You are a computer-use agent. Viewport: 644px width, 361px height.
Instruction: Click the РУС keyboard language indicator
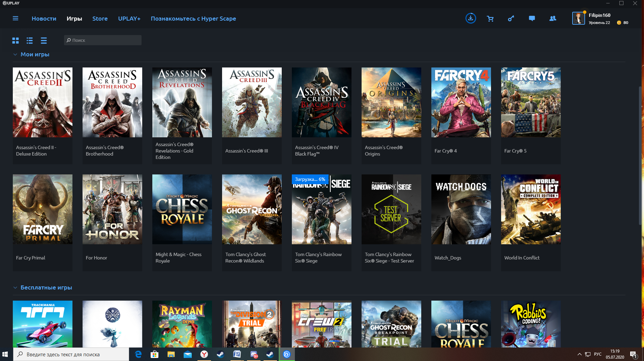coord(597,354)
